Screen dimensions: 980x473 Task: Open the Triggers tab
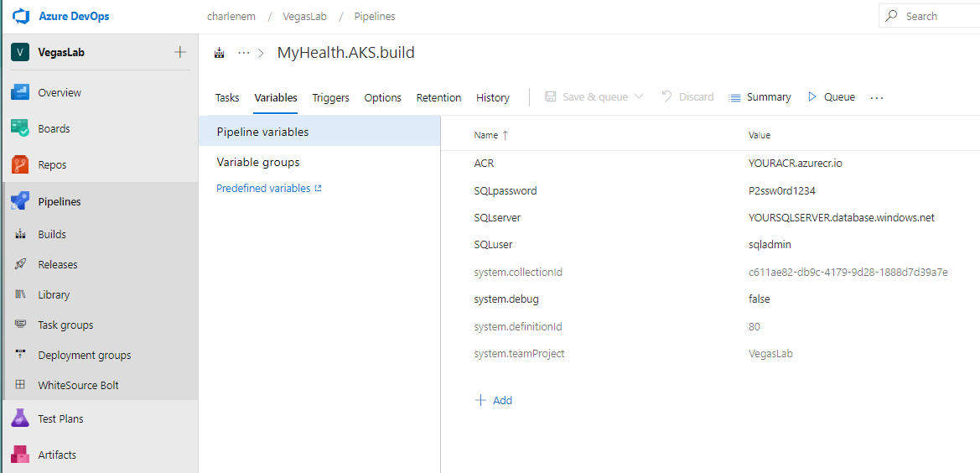330,97
